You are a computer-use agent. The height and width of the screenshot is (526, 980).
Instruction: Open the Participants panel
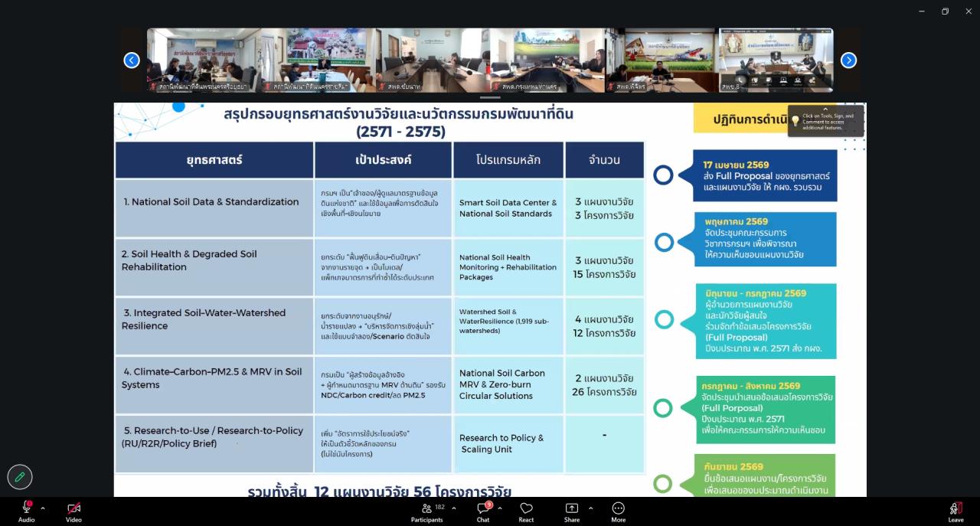426,509
